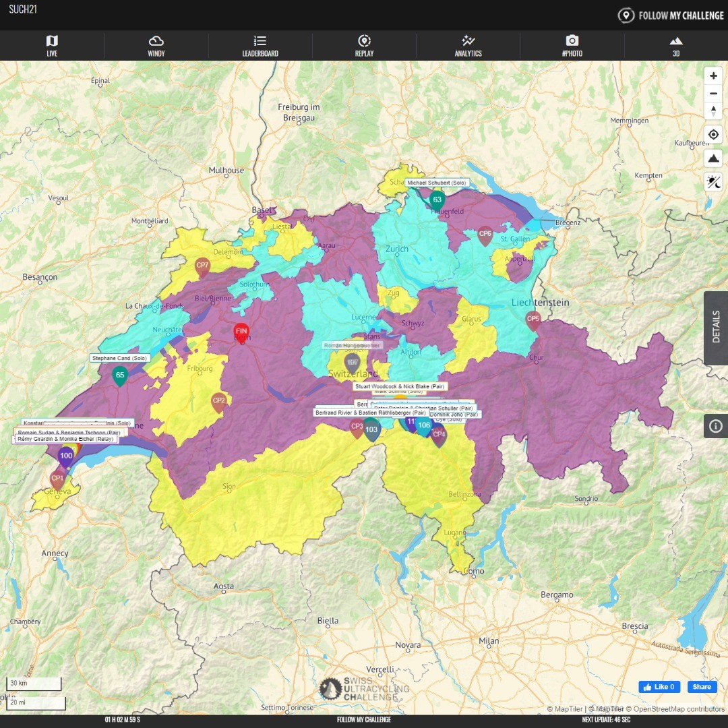
Task: Select the red FIN finish marker
Action: [241, 332]
